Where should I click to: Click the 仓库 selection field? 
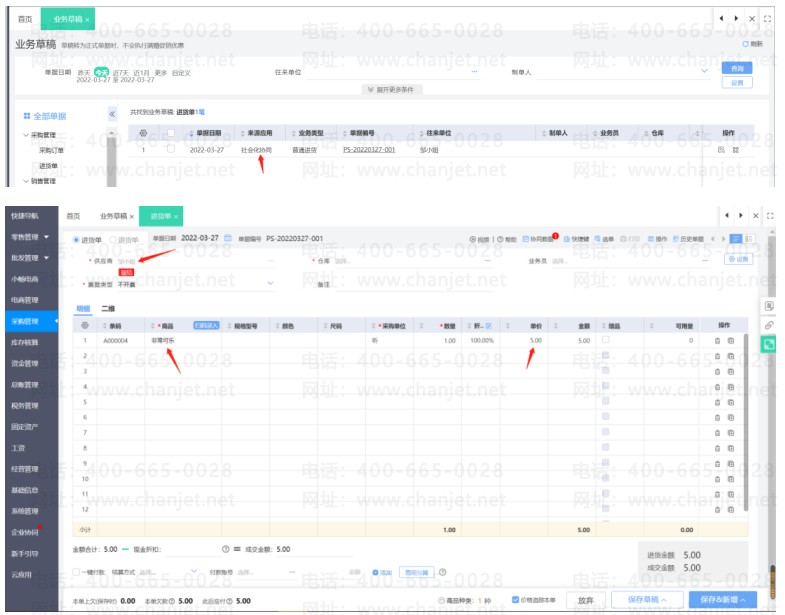click(413, 261)
